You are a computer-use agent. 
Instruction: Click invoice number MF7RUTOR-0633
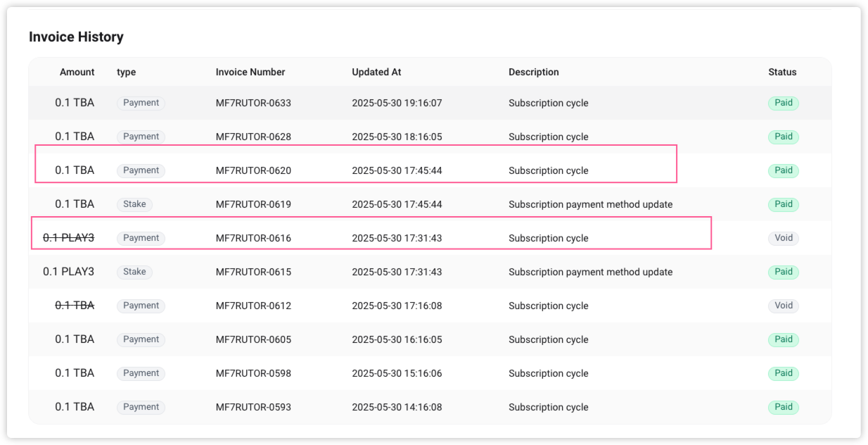(x=253, y=103)
